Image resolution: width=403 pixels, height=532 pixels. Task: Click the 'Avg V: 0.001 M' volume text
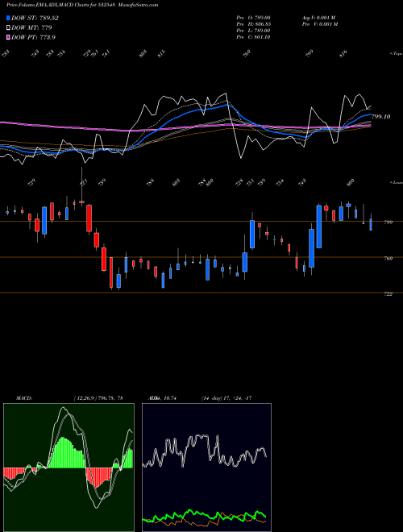tap(318, 17)
